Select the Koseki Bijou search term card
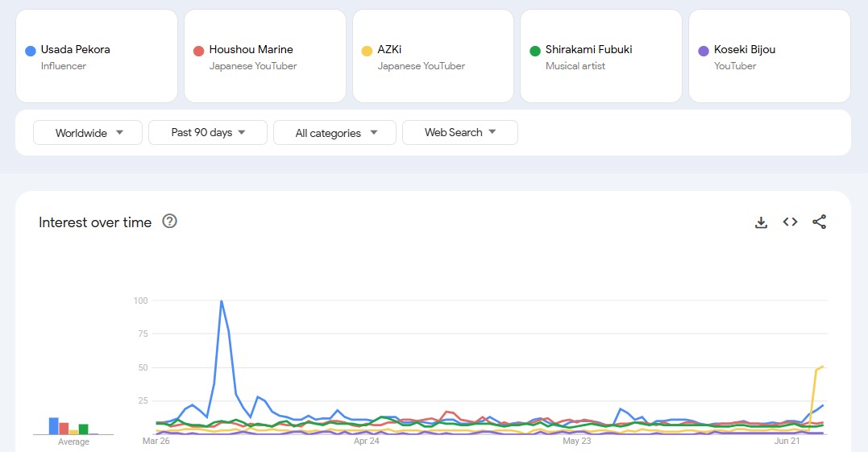The width and height of the screenshot is (868, 452). click(x=770, y=56)
